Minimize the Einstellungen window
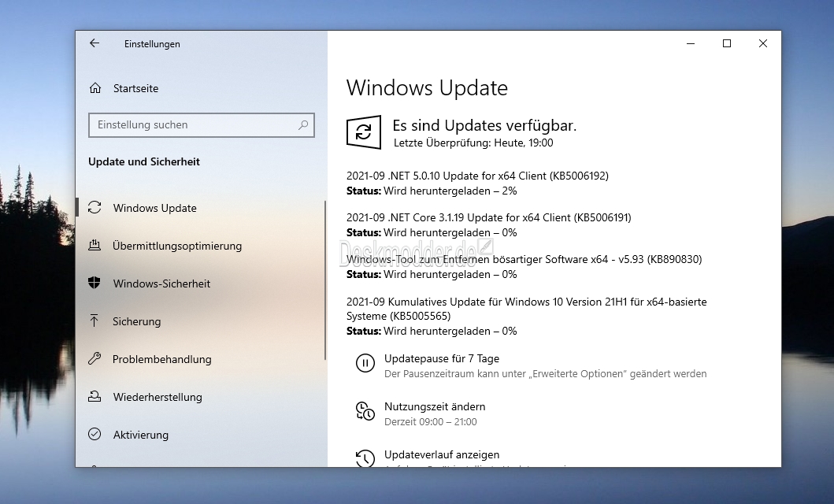 point(691,43)
